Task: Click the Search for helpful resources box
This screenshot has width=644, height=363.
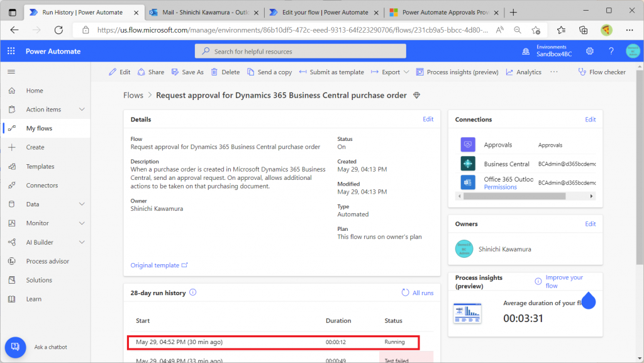Action: point(300,52)
